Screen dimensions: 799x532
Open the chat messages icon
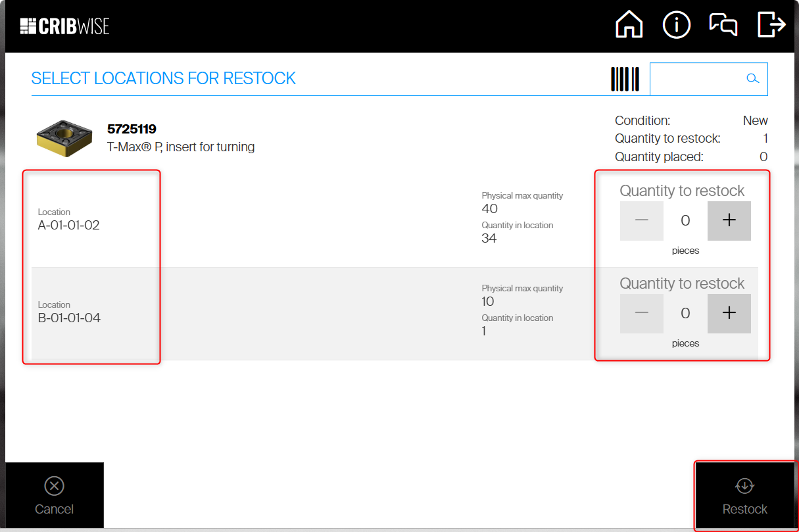tap(723, 25)
